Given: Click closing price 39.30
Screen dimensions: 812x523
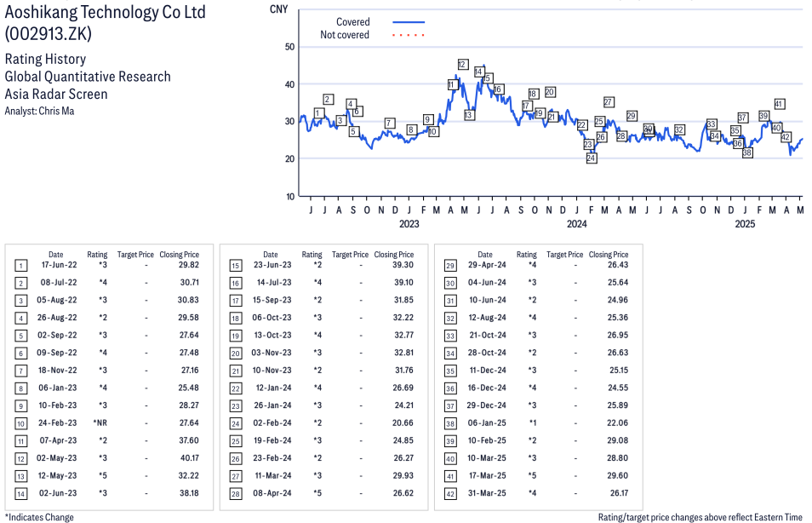Looking at the screenshot, I should pyautogui.click(x=403, y=265).
